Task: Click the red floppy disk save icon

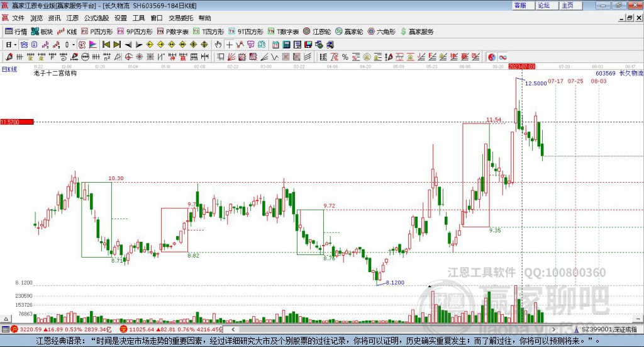Action: 308,45
